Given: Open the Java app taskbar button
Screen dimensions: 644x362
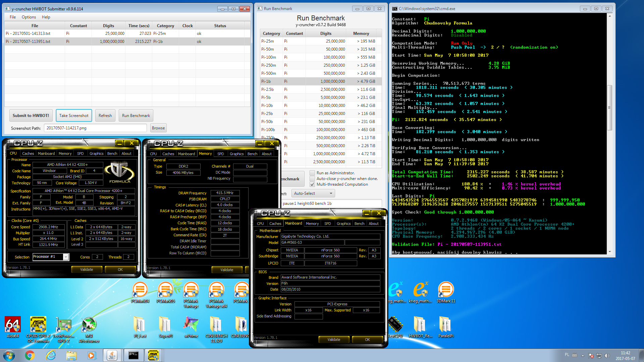Looking at the screenshot, I should point(112,355).
